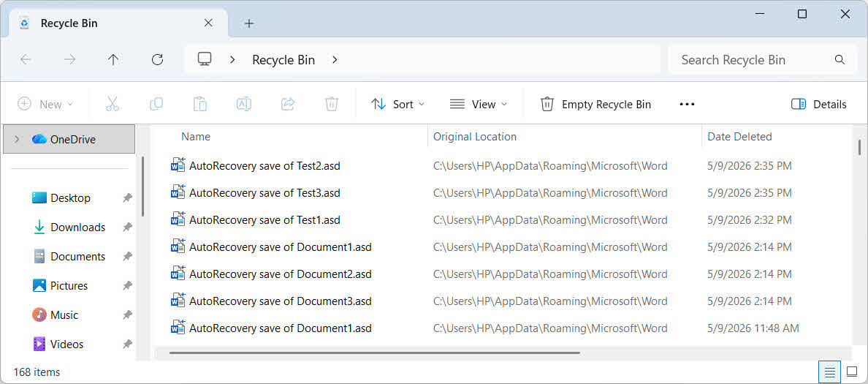Click the Copy icon in toolbar
This screenshot has width=868, height=384.
coord(156,104)
